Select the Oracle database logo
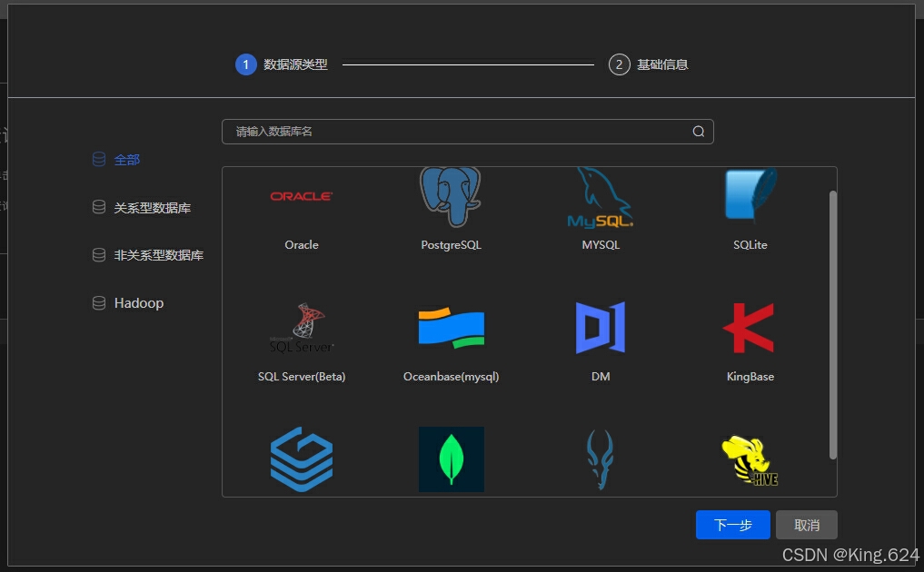This screenshot has height=572, width=924. tap(301, 196)
